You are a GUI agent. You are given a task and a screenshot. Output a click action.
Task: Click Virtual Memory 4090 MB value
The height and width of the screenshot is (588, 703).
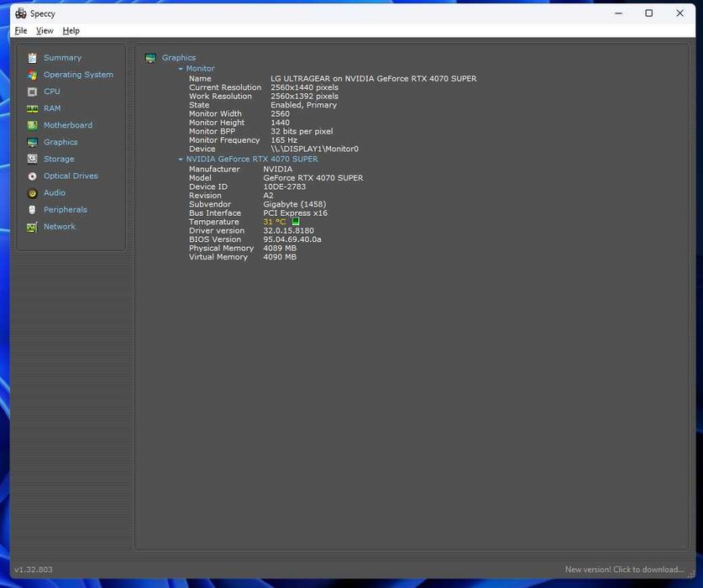(x=280, y=257)
